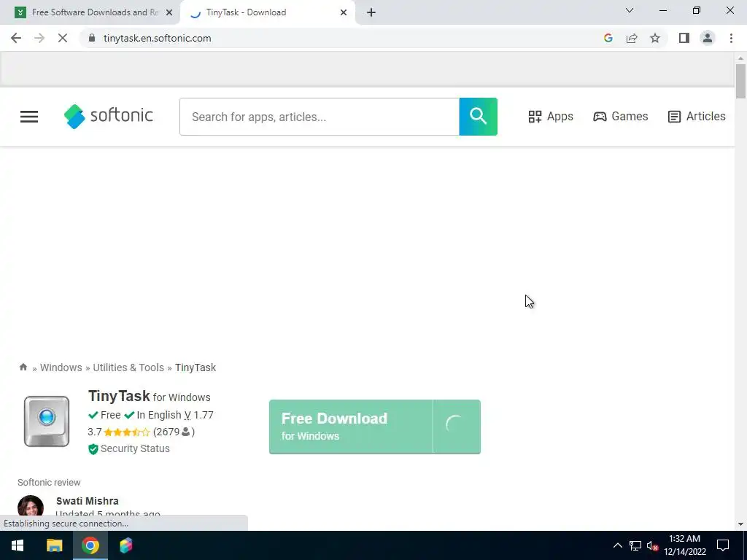Stop loading the page
This screenshot has width=747, height=560.
[x=63, y=38]
